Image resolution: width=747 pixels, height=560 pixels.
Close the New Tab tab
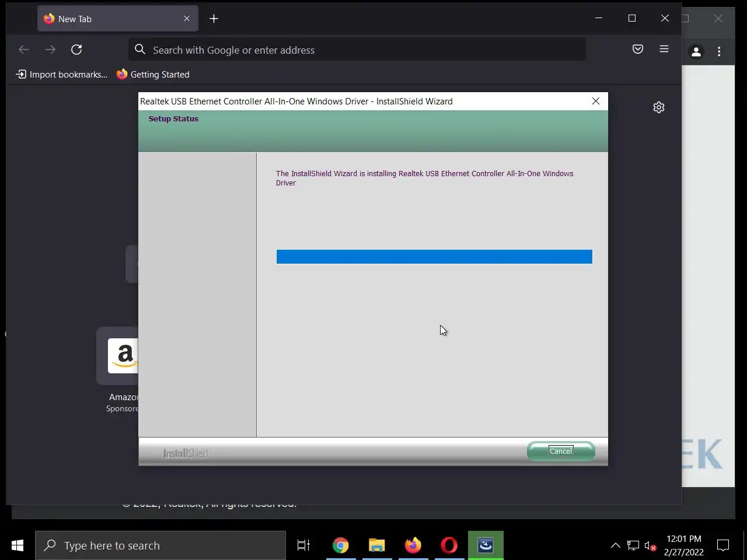(187, 19)
